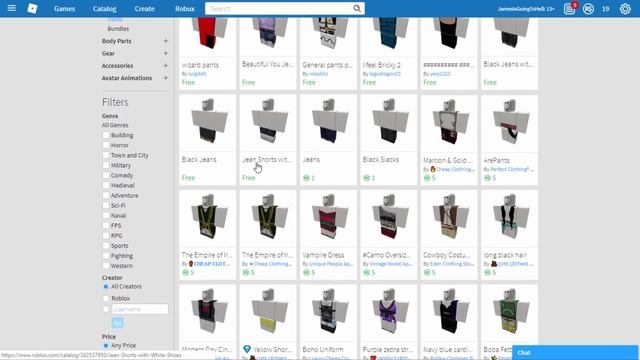The width and height of the screenshot is (640, 360).
Task: Open the Catalog page
Action: [104, 9]
